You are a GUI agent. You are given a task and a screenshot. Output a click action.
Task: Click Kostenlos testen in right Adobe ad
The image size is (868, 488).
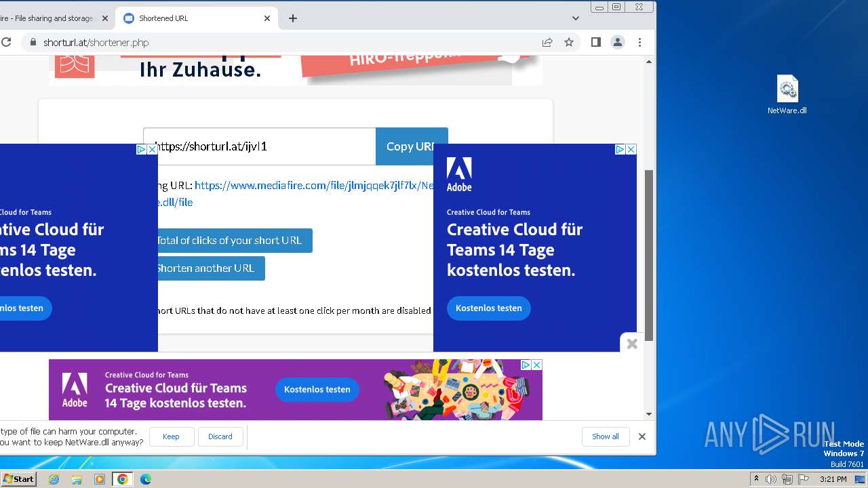[x=489, y=308]
